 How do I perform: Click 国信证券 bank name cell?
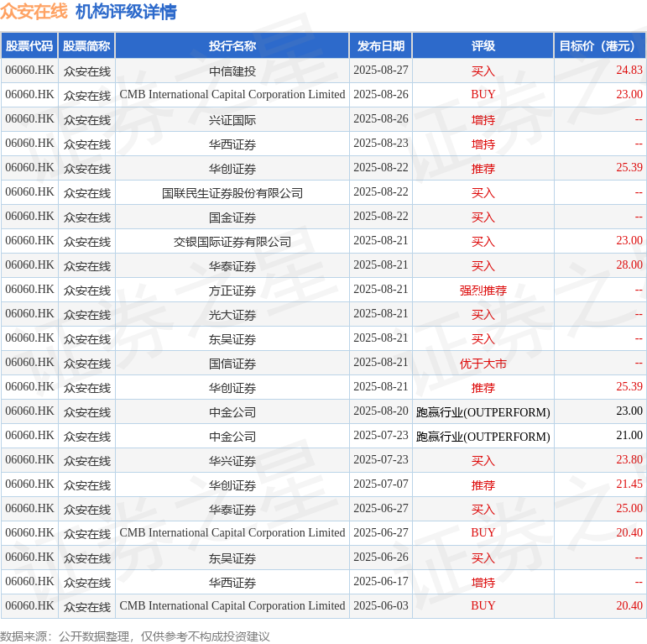(x=232, y=364)
